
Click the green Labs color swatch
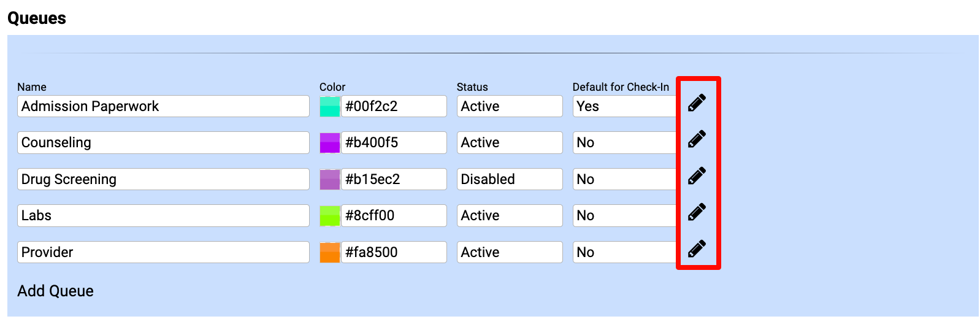(330, 215)
